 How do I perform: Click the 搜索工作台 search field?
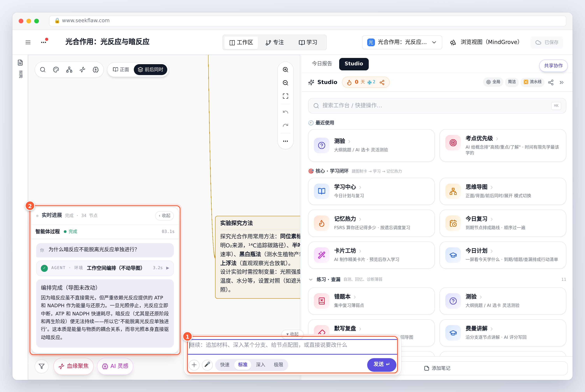click(x=437, y=106)
